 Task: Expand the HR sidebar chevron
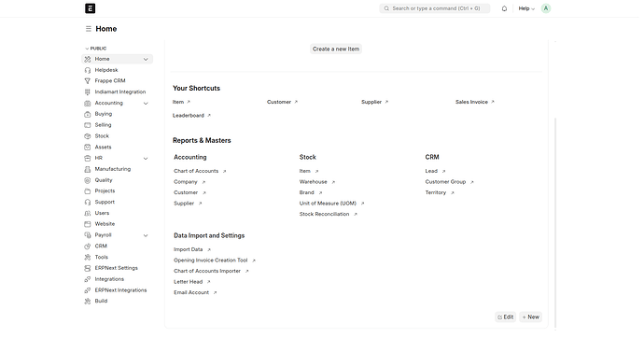point(146,159)
